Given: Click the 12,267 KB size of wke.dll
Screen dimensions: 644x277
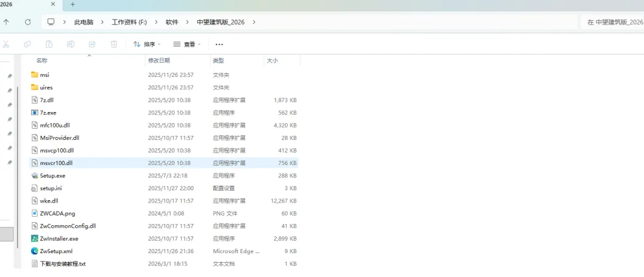Looking at the screenshot, I should coord(283,201).
